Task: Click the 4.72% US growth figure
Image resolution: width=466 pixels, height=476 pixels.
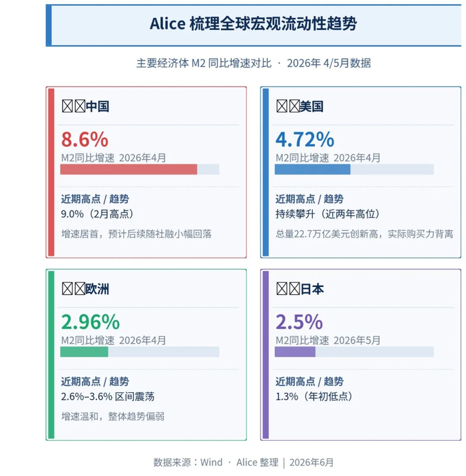Action: click(305, 139)
